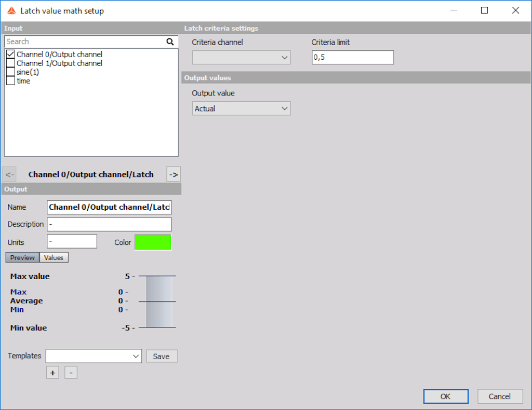Save the template

(162, 356)
